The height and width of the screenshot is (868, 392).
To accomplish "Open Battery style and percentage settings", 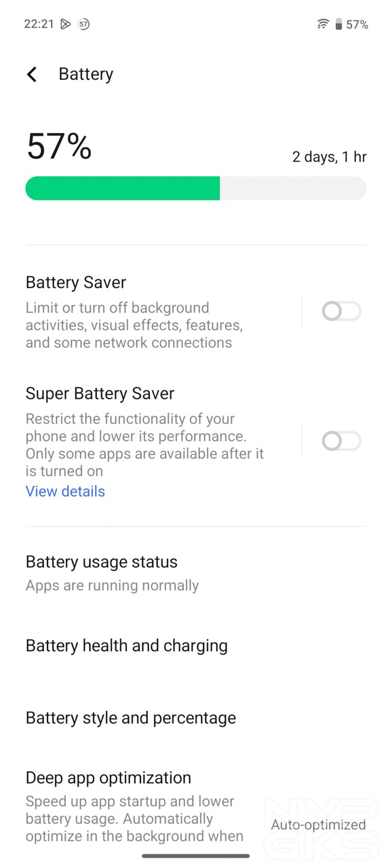I will click(x=130, y=717).
